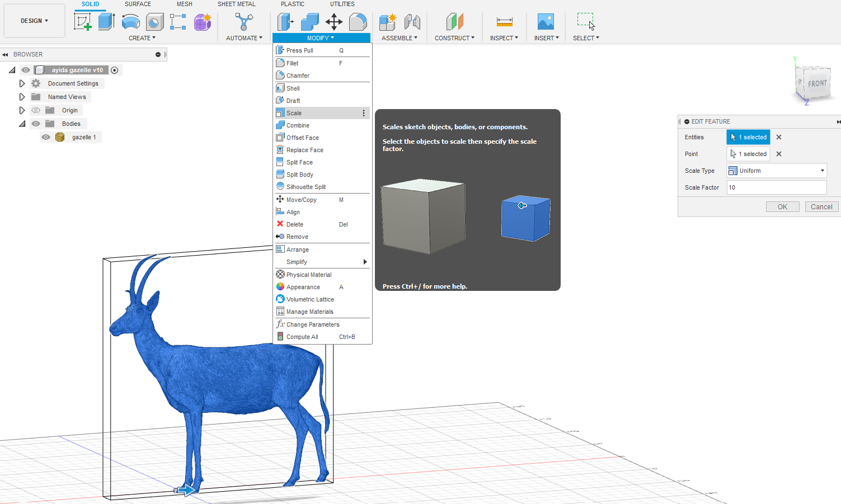
Task: Expand the Document Settings tree item
Action: pos(21,83)
